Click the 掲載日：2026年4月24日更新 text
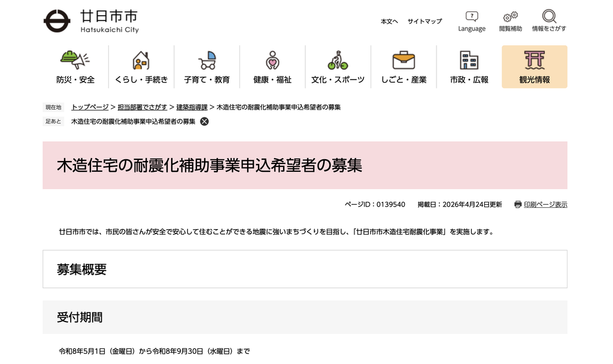 [x=460, y=205]
